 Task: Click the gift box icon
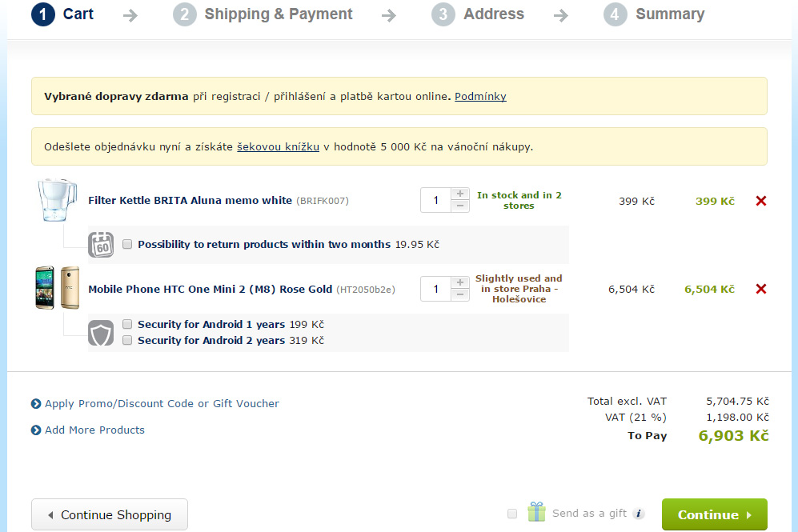pos(536,512)
